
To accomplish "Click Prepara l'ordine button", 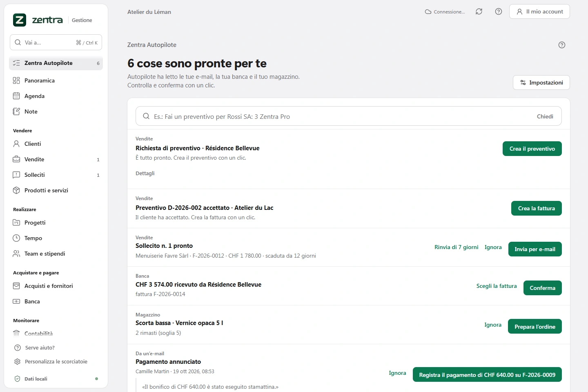I will tap(535, 327).
